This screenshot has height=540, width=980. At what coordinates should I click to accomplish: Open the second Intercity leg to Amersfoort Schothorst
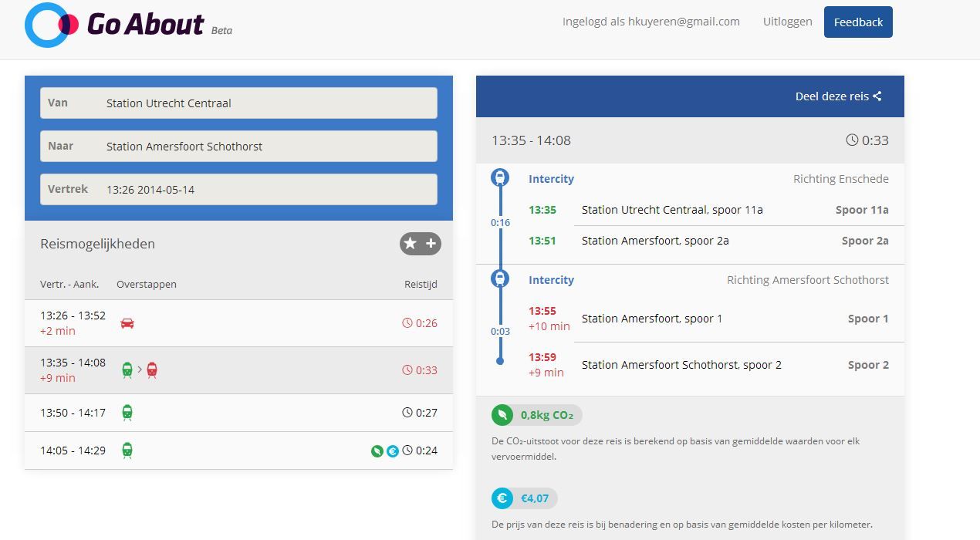(551, 280)
